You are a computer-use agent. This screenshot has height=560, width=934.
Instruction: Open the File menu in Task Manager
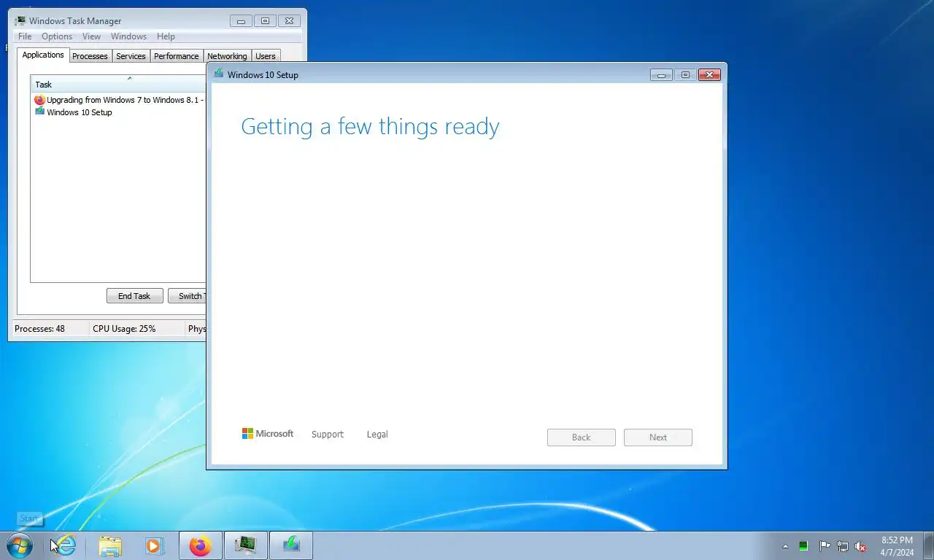(25, 36)
